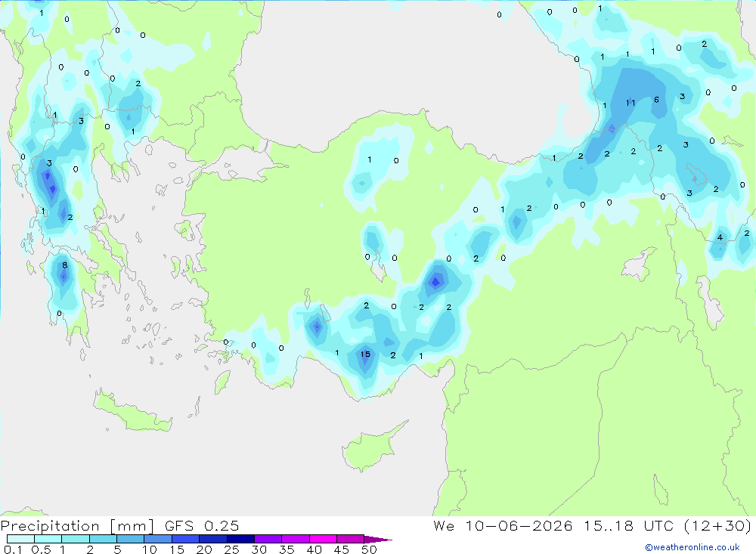The image size is (756, 554).
Task: Click the map value '15' over southern Turkey
Action: [x=365, y=354]
